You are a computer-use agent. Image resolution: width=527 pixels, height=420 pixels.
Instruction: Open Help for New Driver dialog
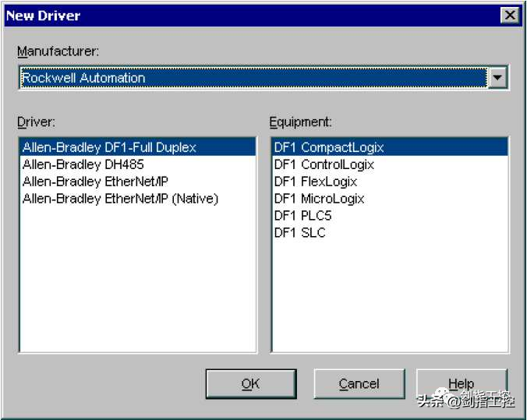point(461,384)
